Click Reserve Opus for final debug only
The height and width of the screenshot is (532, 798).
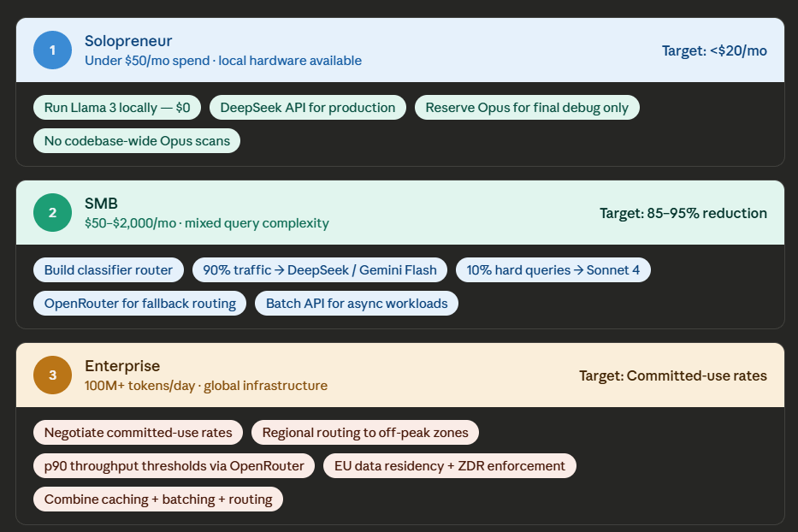pyautogui.click(x=527, y=108)
